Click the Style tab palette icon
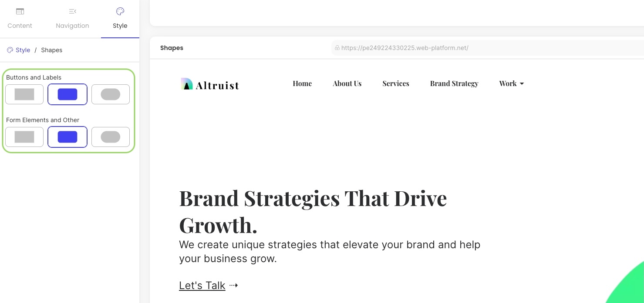The width and height of the screenshot is (644, 303). pos(120,11)
